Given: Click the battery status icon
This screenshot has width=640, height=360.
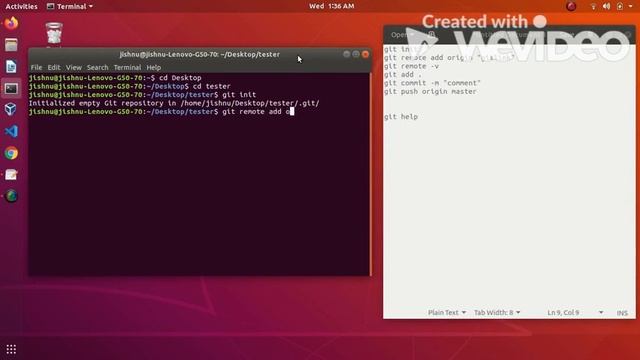Looking at the screenshot, I should pyautogui.click(x=620, y=6).
